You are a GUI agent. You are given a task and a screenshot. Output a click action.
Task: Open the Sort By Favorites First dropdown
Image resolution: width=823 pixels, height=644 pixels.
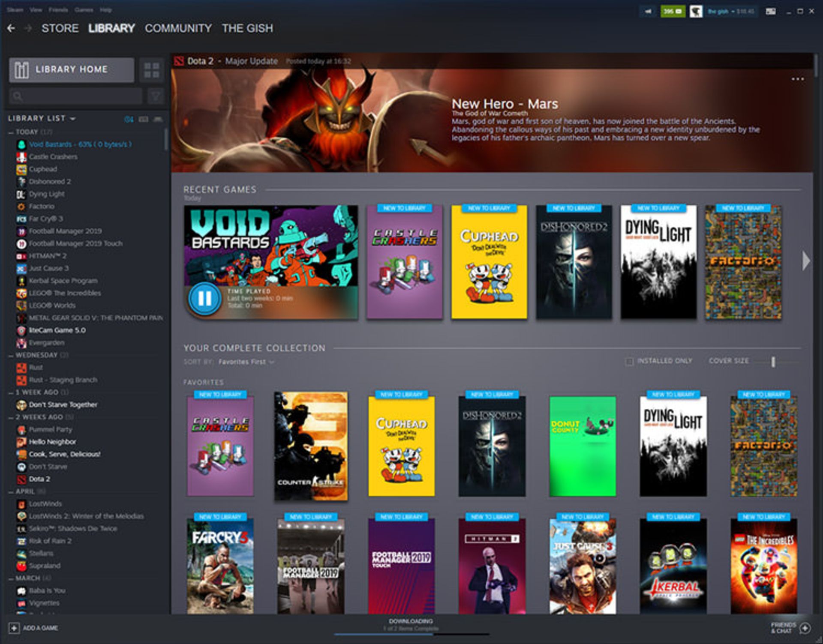click(244, 361)
